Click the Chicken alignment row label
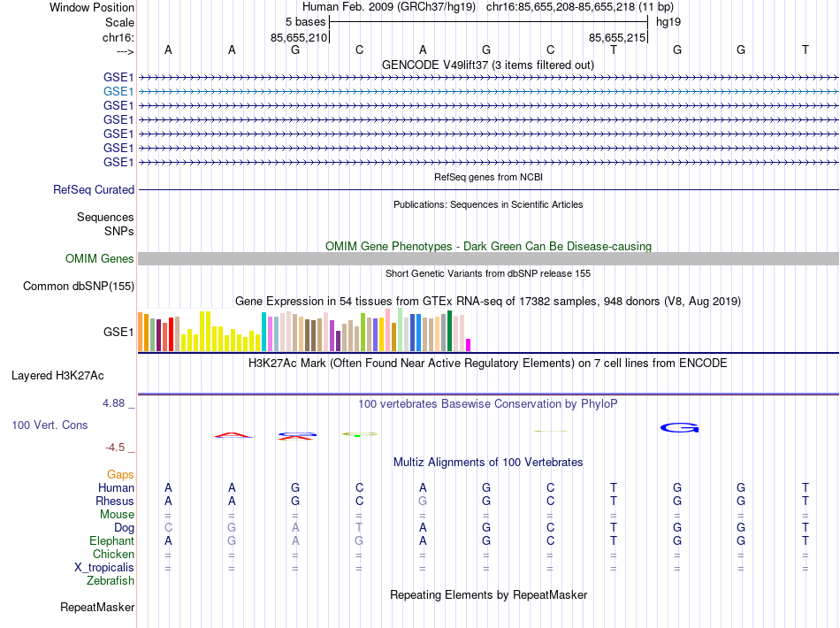 click(x=113, y=554)
